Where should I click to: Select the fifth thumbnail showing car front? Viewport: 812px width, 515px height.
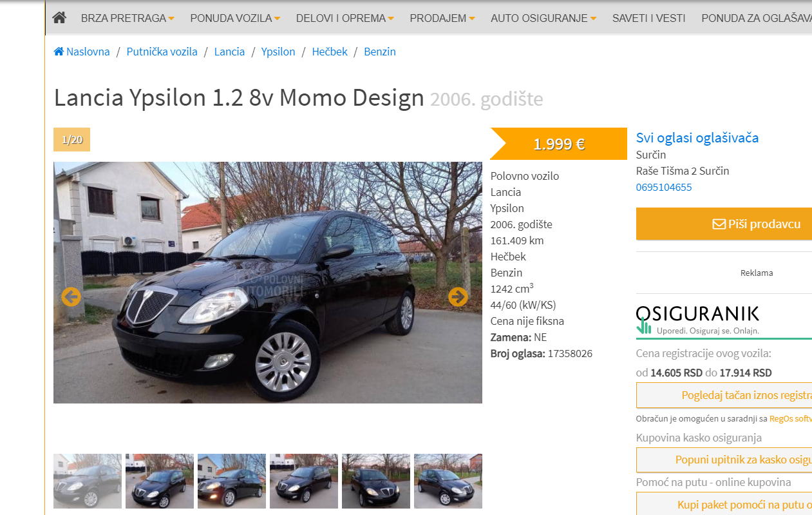click(x=376, y=481)
